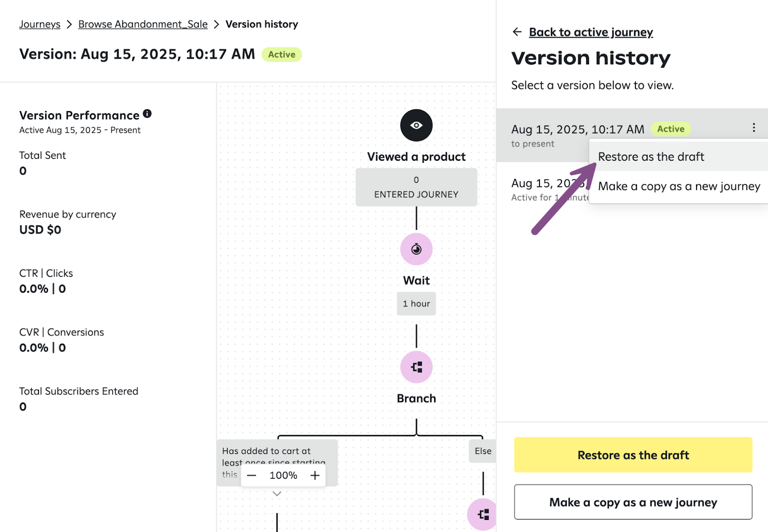This screenshot has width=768, height=532.
Task: Click the outlined Make a copy as a new journey button
Action: [633, 502]
